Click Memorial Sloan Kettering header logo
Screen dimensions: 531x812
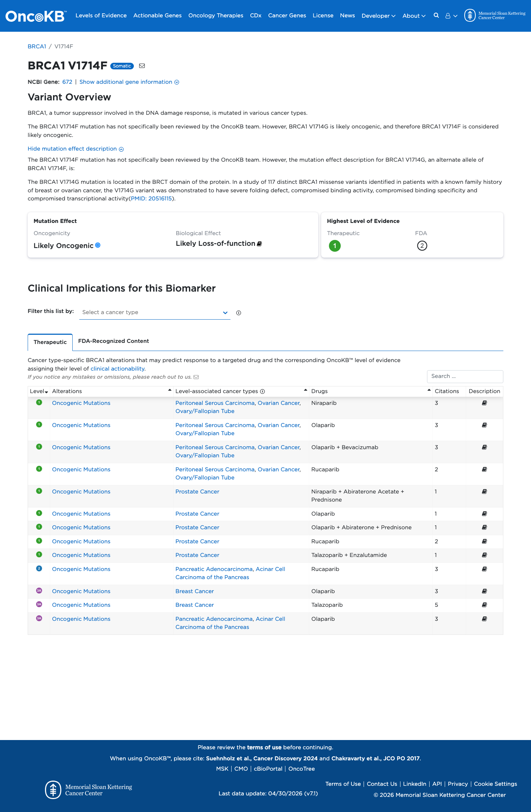(495, 16)
